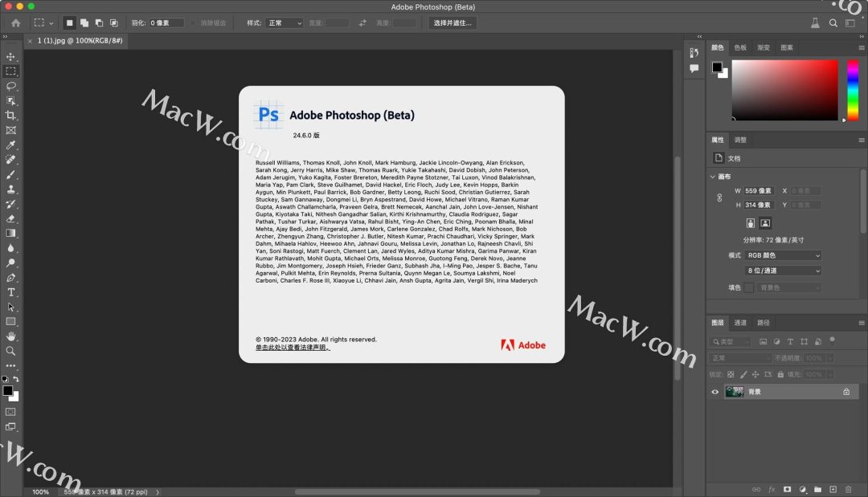
Task: Select the Horizontal Type tool
Action: [10, 292]
